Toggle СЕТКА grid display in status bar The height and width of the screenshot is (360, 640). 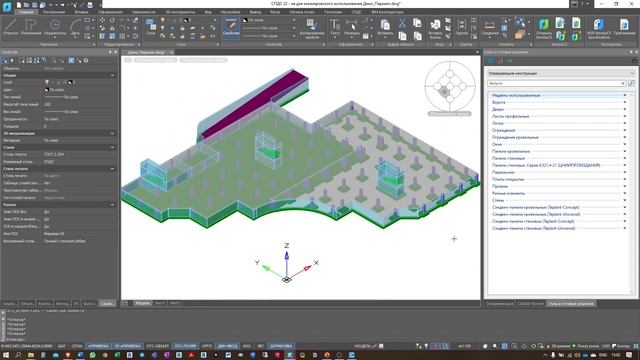pyautogui.click(x=77, y=346)
